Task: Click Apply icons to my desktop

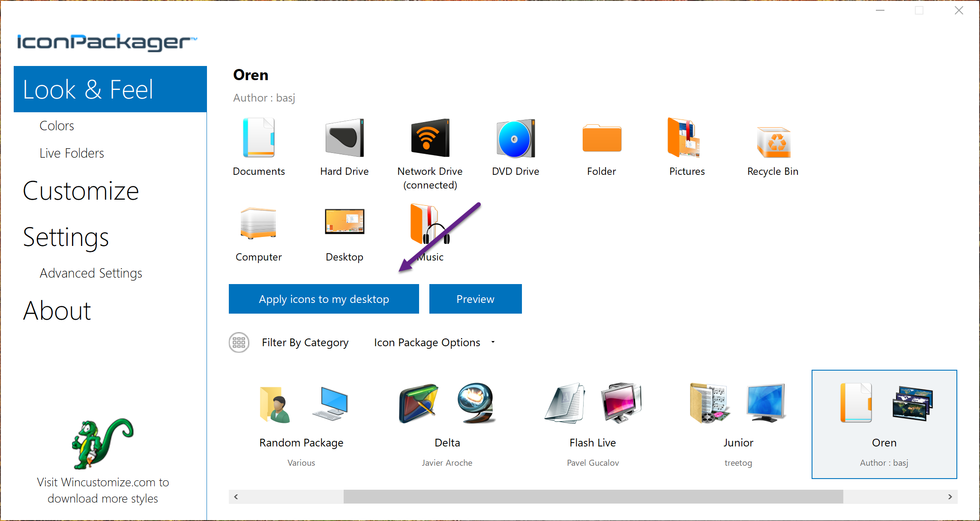Action: coord(324,299)
